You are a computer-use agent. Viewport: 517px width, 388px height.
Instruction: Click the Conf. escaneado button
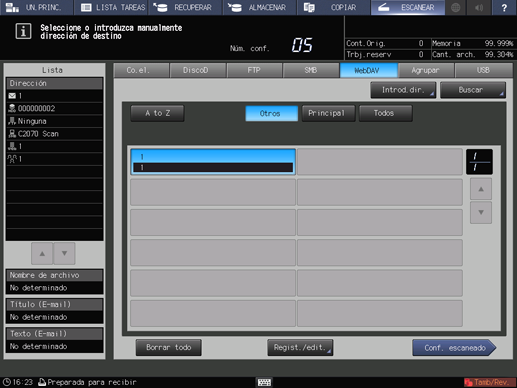[x=454, y=348]
